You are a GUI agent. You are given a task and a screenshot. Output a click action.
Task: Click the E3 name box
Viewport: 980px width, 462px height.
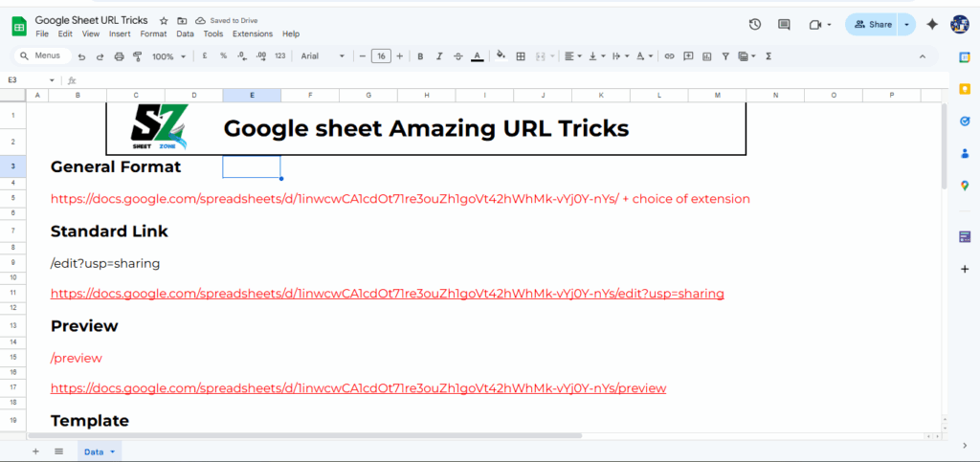(32, 80)
